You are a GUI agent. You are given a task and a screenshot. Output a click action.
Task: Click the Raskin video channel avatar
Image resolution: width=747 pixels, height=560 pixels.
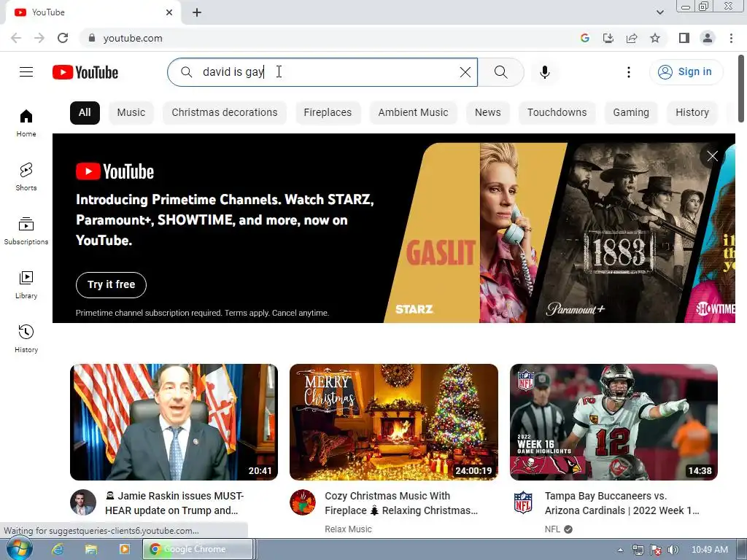click(x=83, y=502)
